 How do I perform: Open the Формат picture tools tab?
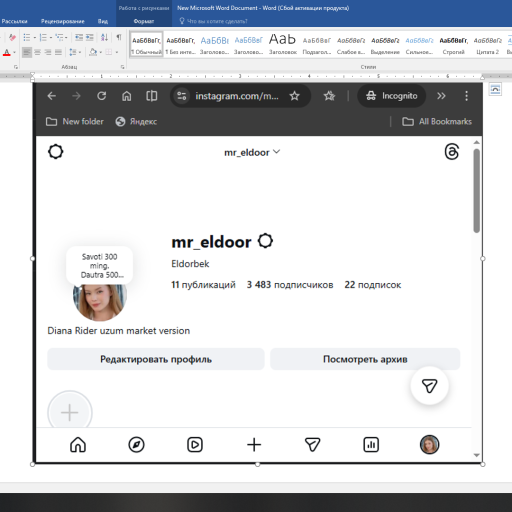tap(144, 21)
